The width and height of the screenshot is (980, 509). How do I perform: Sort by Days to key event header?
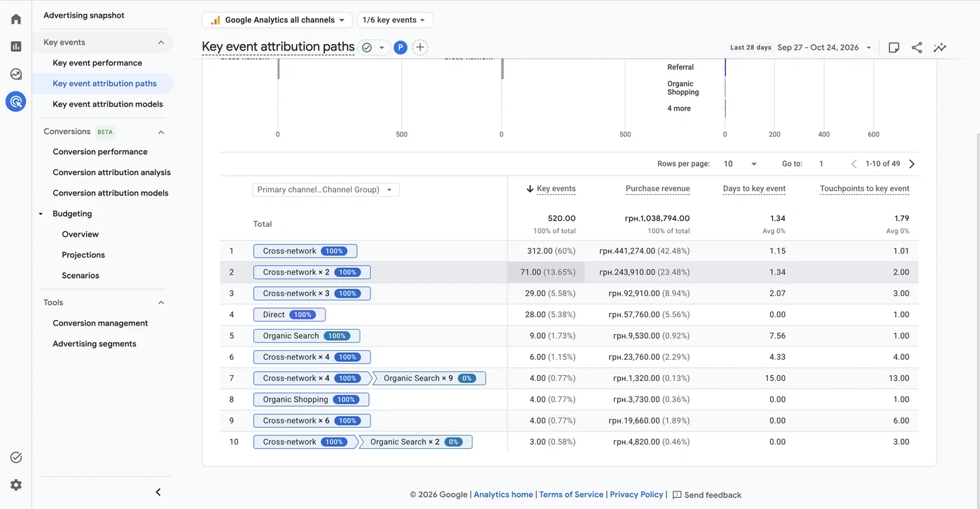pyautogui.click(x=754, y=189)
